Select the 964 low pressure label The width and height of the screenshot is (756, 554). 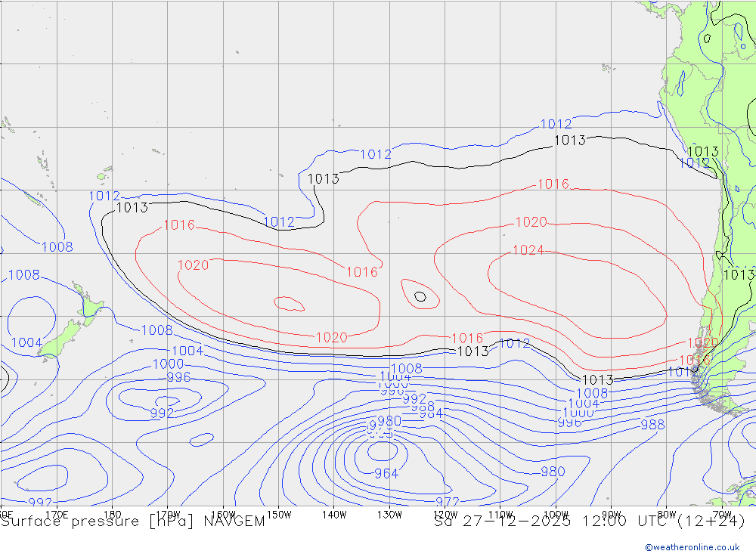click(386, 473)
